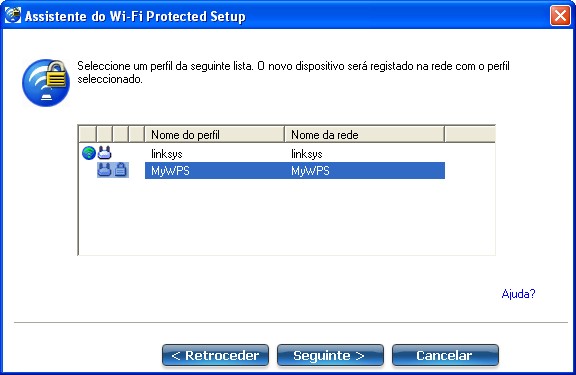
Task: Click the Wi-Fi Protected Setup lock logo
Action: coord(46,83)
